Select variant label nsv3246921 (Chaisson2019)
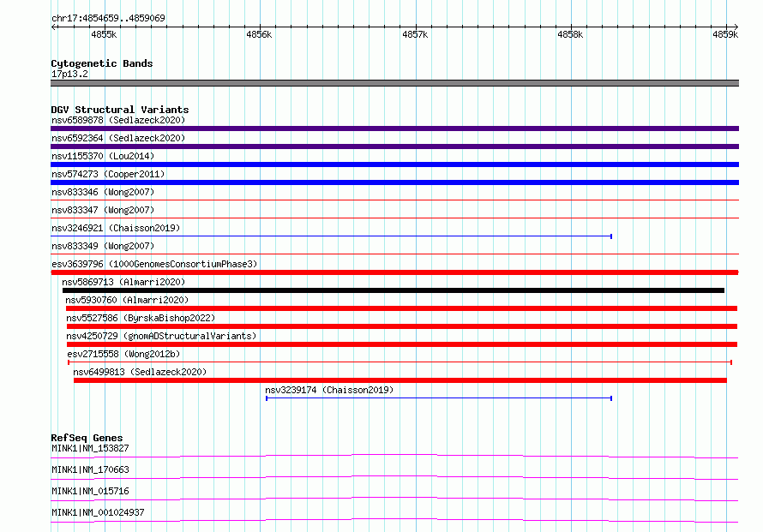This screenshot has width=763, height=532. pos(116,228)
